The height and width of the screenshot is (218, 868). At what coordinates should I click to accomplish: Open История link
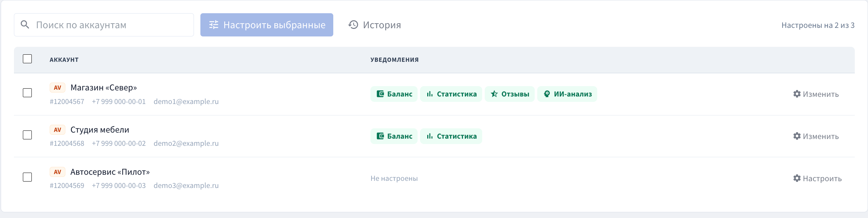click(x=374, y=25)
